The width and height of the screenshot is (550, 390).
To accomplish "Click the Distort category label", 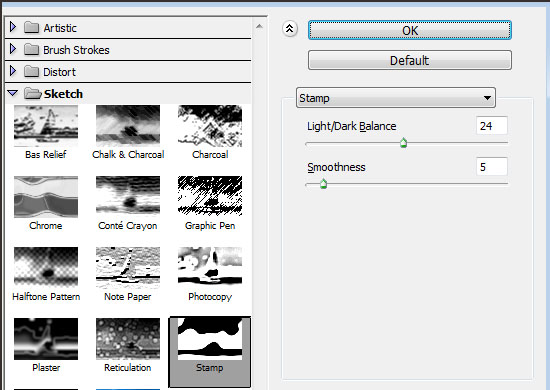I will pos(59,72).
